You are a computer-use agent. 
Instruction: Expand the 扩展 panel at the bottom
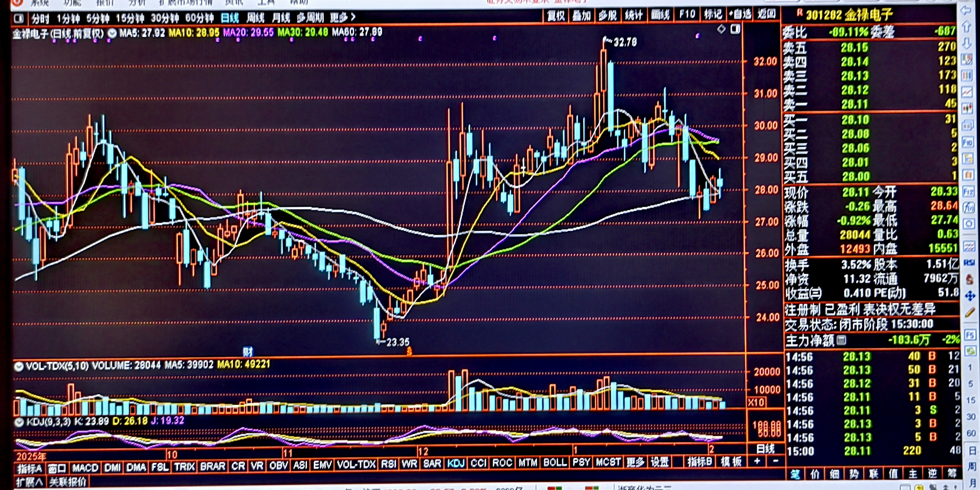pyautogui.click(x=29, y=483)
